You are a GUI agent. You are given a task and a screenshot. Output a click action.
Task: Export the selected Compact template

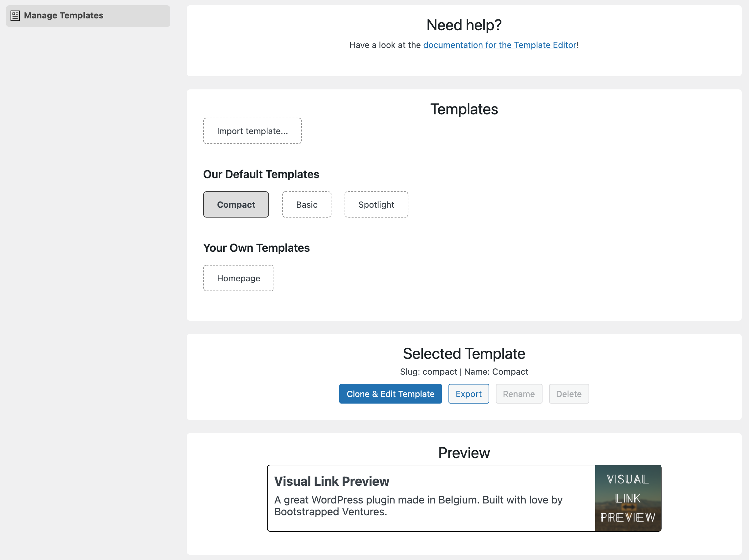(x=469, y=394)
